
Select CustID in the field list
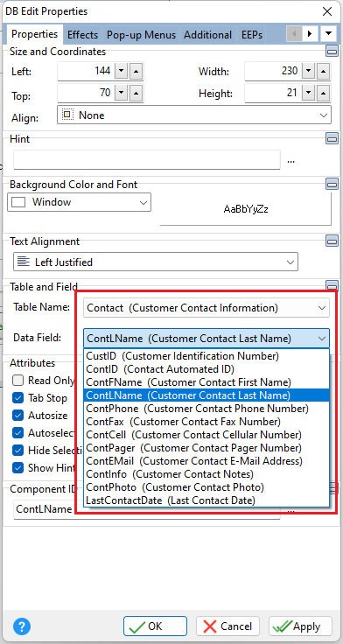tap(206, 355)
